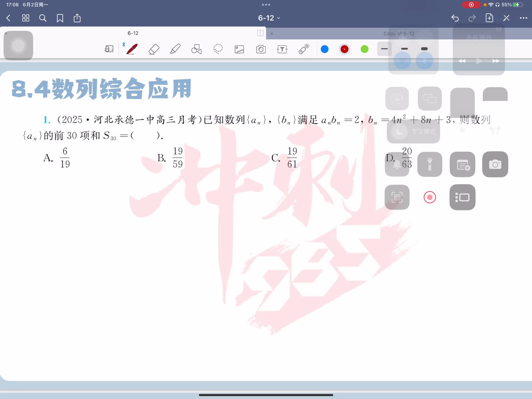Screen dimensions: 532x399
Task: Switch to the Copy of 6-12 tab
Action: pyautogui.click(x=398, y=34)
